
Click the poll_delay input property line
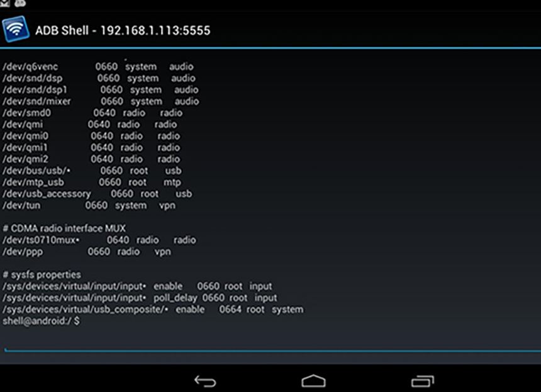click(x=140, y=298)
